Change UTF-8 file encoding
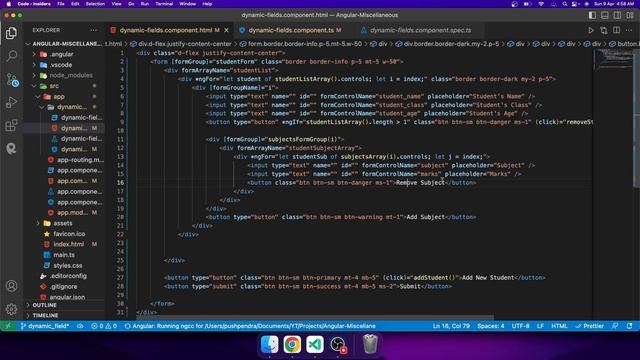This screenshot has height=360, width=640. 520,326
